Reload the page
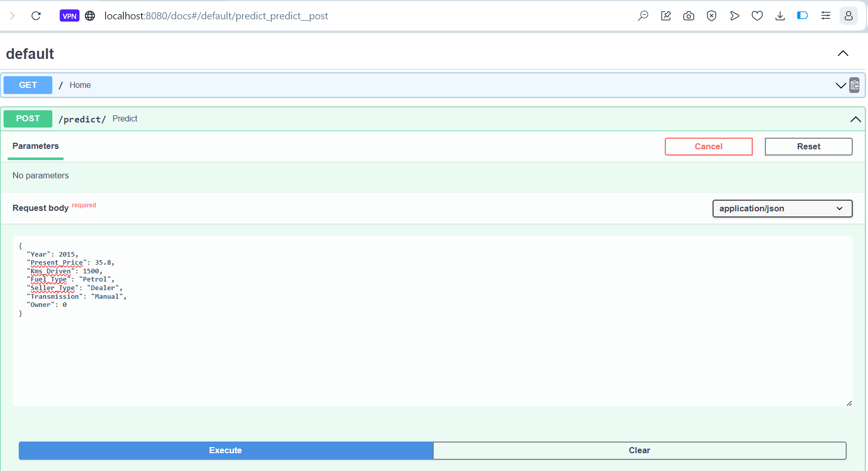Screen dimensions: 868x471 click(x=36, y=16)
